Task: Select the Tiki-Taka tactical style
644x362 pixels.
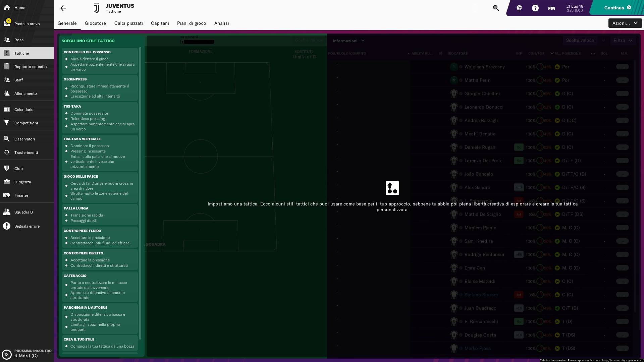Action: point(100,118)
